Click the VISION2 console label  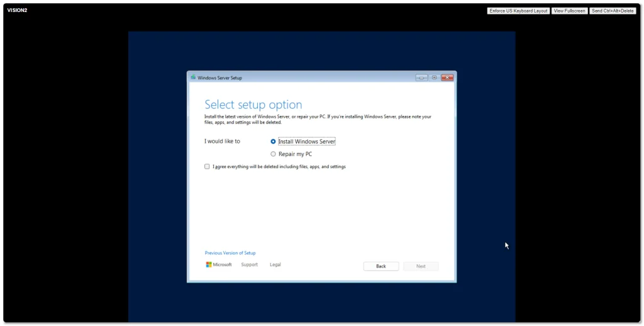(17, 10)
